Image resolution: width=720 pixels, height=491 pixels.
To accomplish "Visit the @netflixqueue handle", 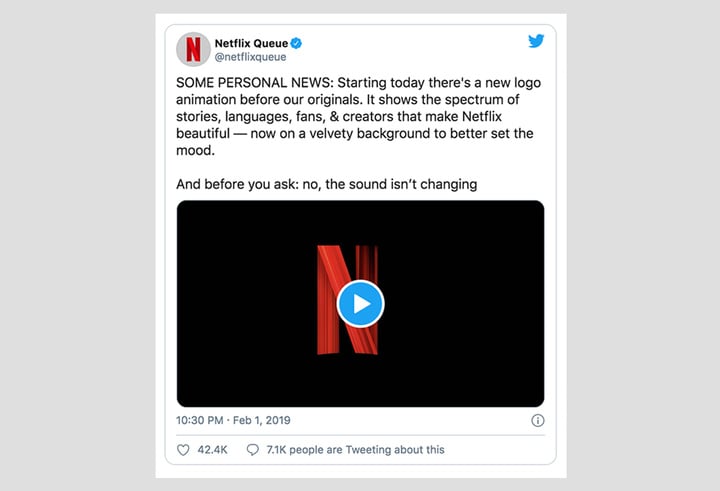I will (250, 57).
